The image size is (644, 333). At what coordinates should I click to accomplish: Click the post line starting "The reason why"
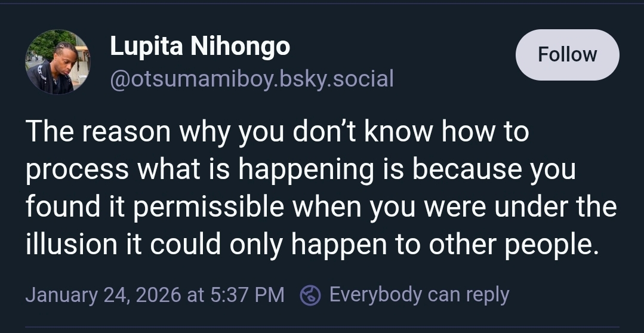point(277,131)
